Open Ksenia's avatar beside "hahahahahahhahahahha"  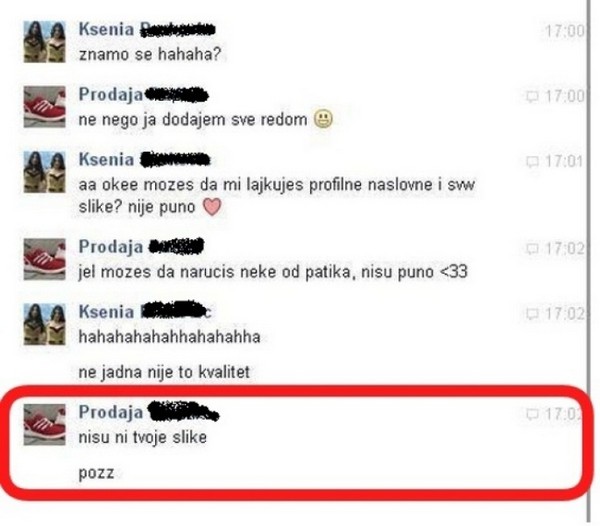(x=44, y=324)
